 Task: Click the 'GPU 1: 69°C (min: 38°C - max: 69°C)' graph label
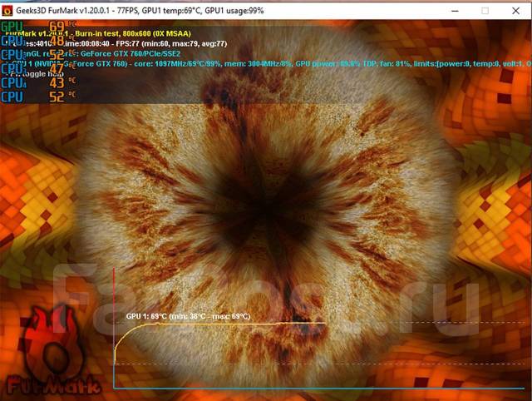[x=188, y=316]
